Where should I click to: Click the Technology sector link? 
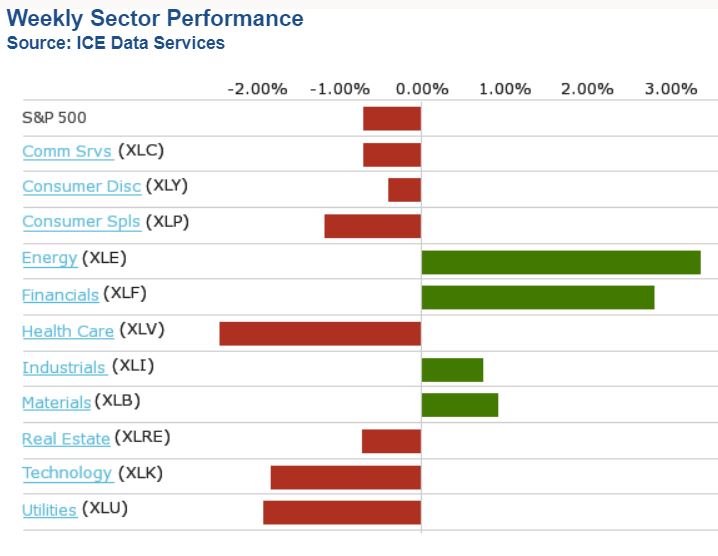coord(67,474)
